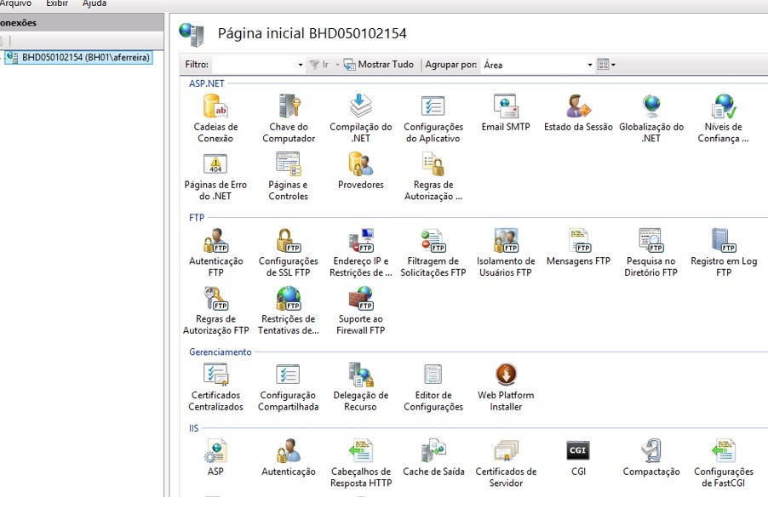
Task: Open Páginas de Erro do .NET
Action: click(x=215, y=177)
